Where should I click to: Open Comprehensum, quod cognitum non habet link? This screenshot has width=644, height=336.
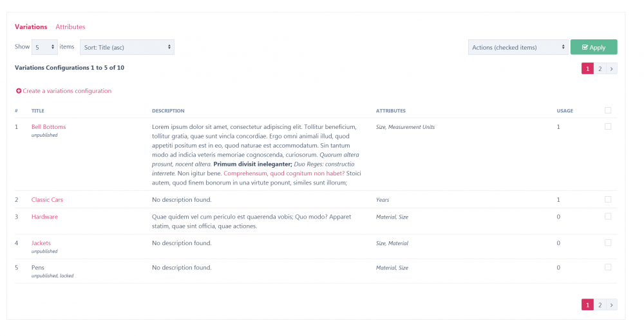[x=284, y=173]
